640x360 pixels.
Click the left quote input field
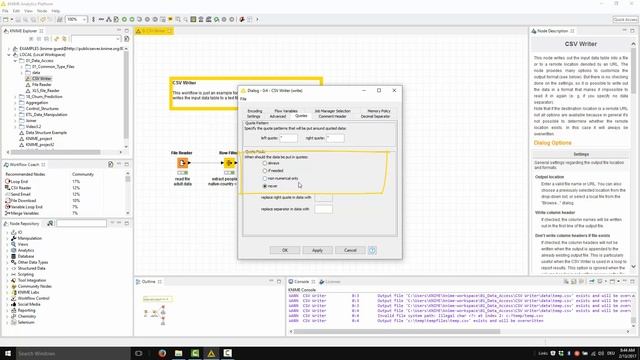coord(289,138)
